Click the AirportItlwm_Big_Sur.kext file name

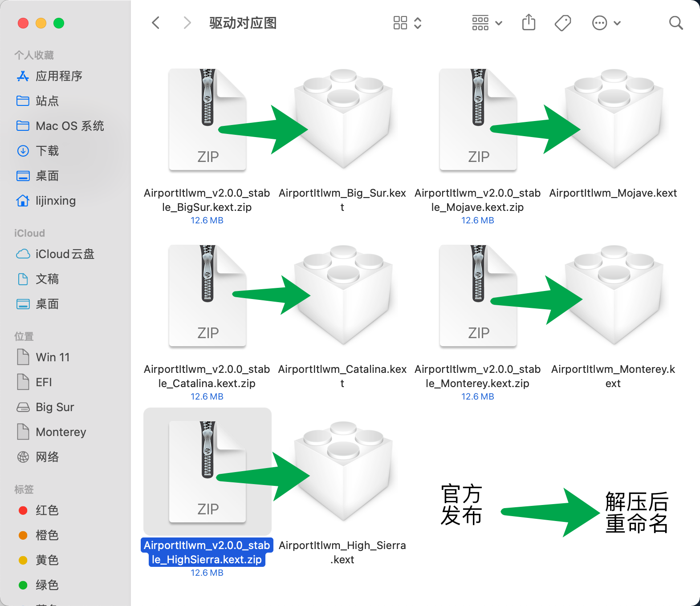(x=342, y=200)
